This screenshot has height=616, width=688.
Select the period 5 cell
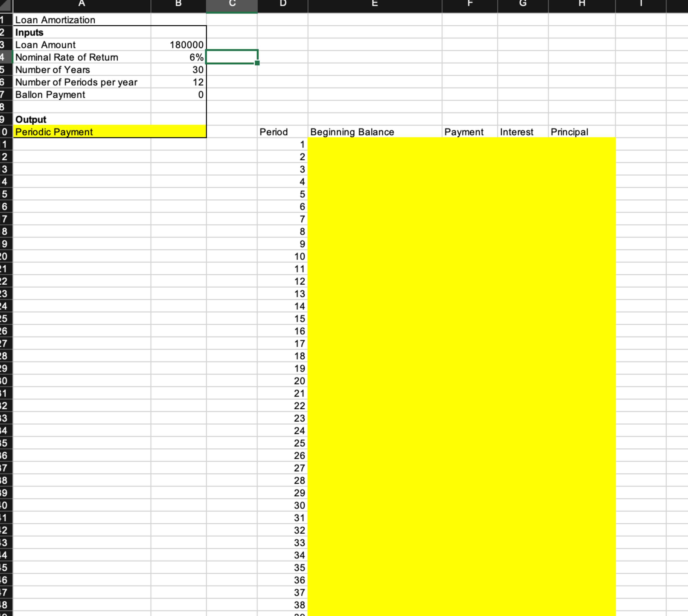283,194
